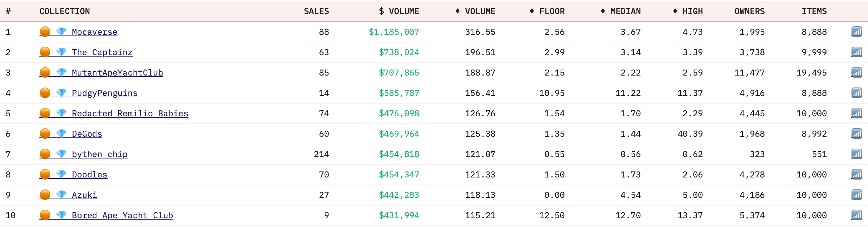Click the chart icon in the Azuki row
This screenshot has height=227, width=868.
(x=856, y=195)
